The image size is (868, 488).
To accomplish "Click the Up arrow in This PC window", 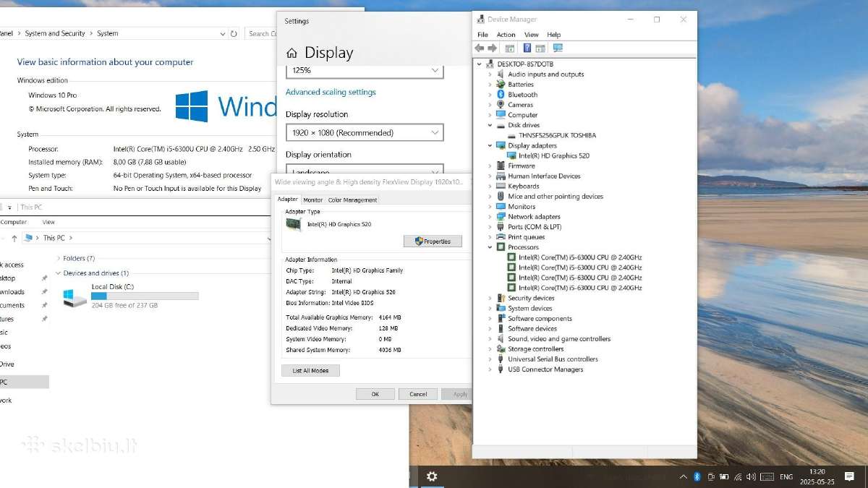I will pos(14,238).
